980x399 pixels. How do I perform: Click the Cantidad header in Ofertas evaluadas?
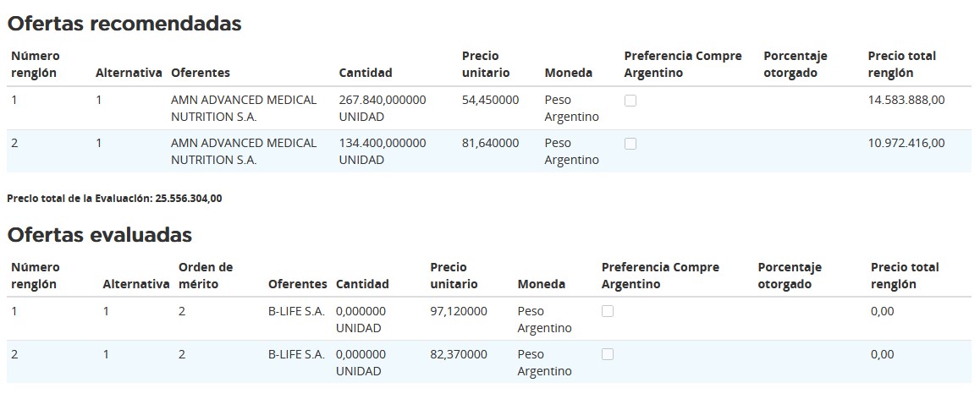362,284
